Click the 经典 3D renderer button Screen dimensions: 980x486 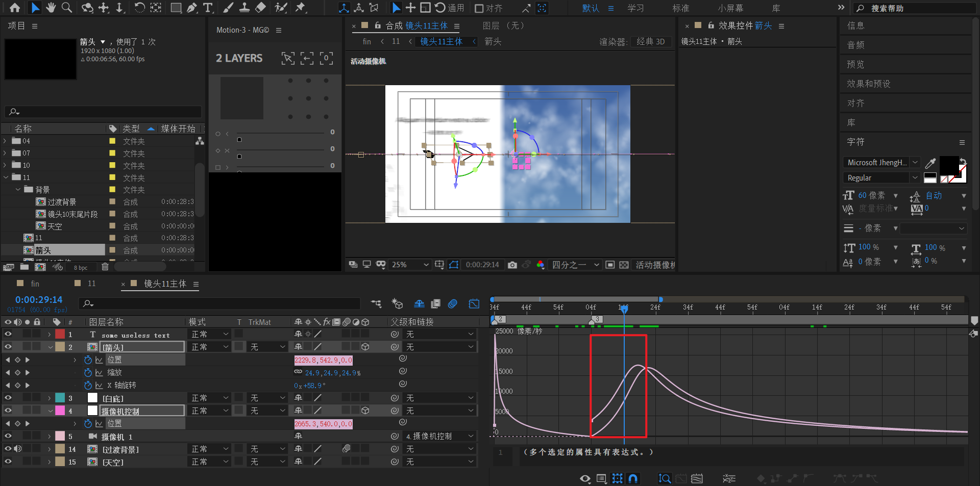click(651, 42)
